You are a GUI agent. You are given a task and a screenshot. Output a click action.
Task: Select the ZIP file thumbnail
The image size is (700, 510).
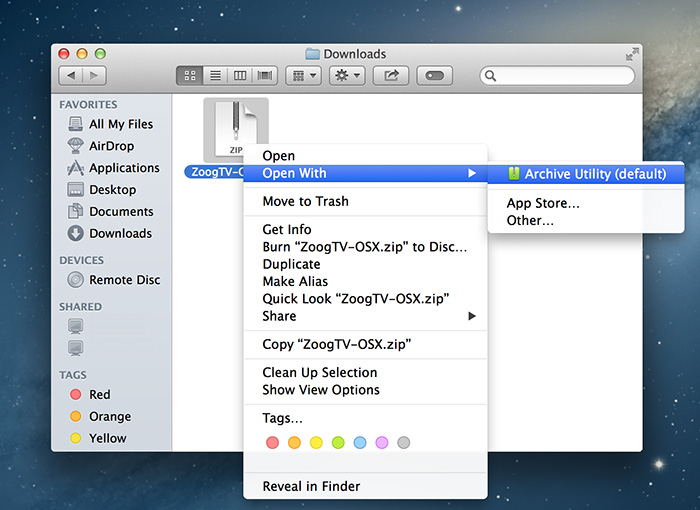pos(236,130)
